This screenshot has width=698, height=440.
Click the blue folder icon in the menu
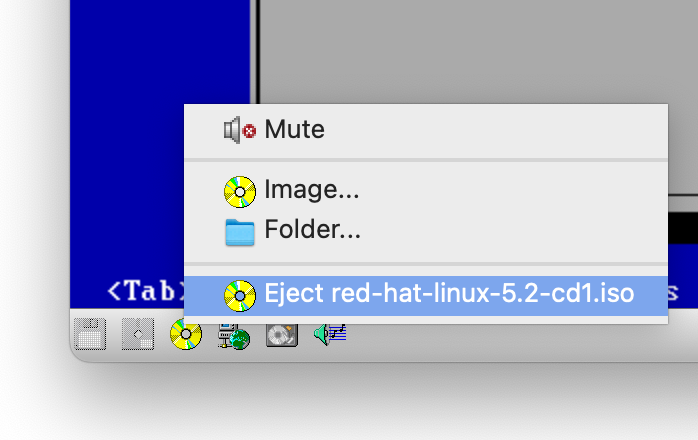pyautogui.click(x=240, y=232)
